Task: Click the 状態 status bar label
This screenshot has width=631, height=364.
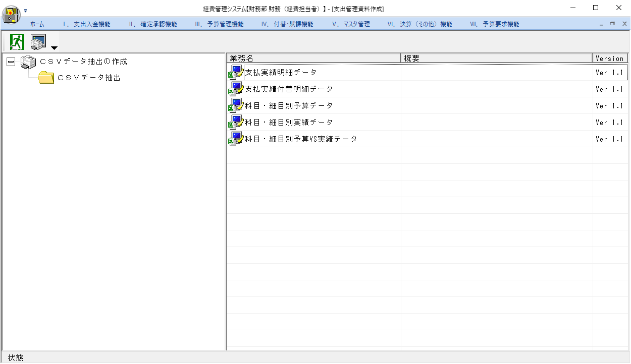Action: 16,357
